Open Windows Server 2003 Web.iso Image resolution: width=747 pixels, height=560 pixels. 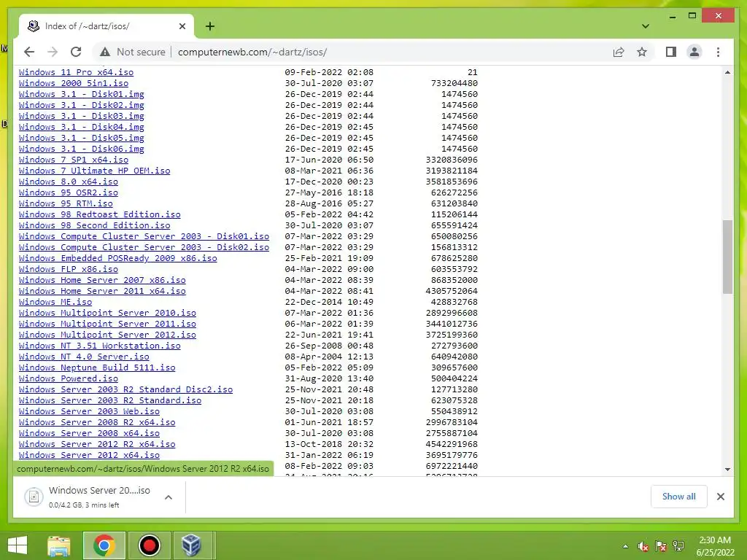89,412
